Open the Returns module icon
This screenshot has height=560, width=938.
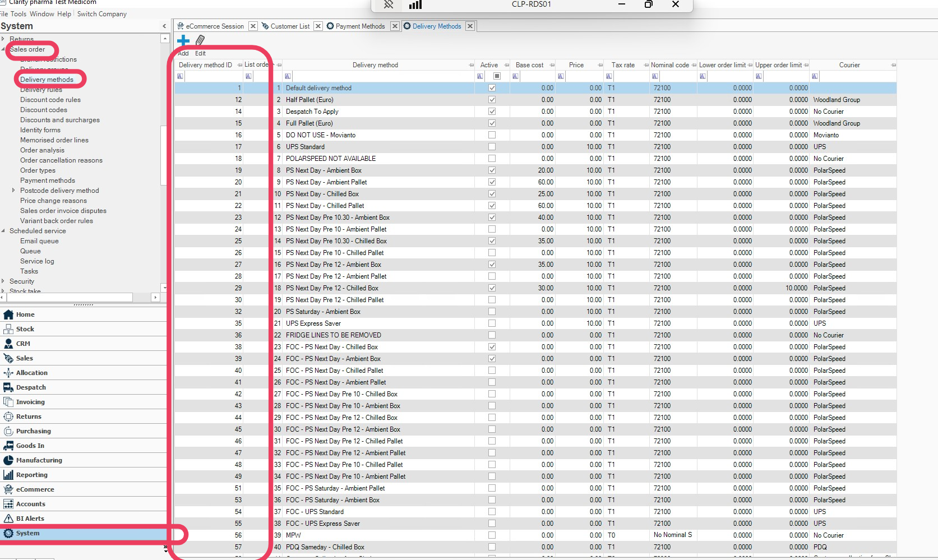[x=8, y=416]
